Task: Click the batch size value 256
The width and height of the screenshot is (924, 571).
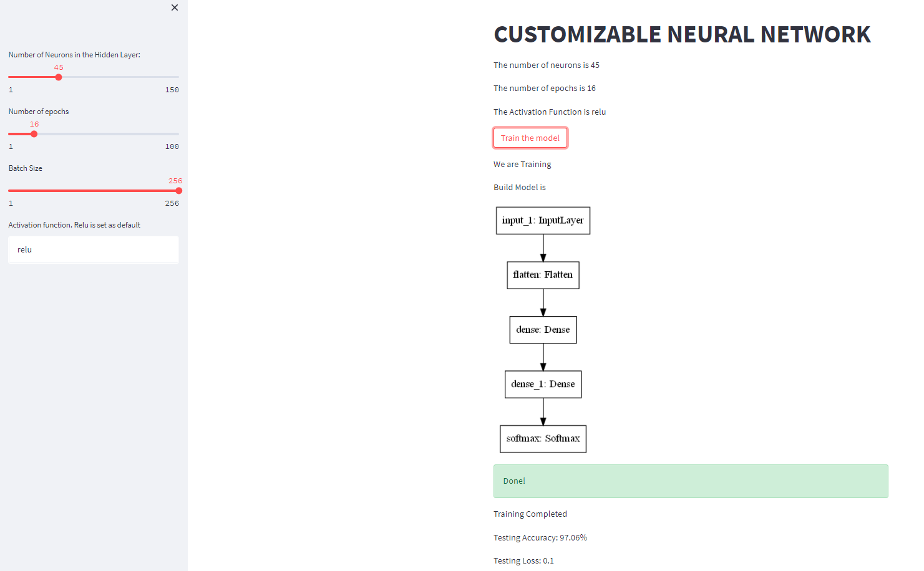Action: [175, 181]
